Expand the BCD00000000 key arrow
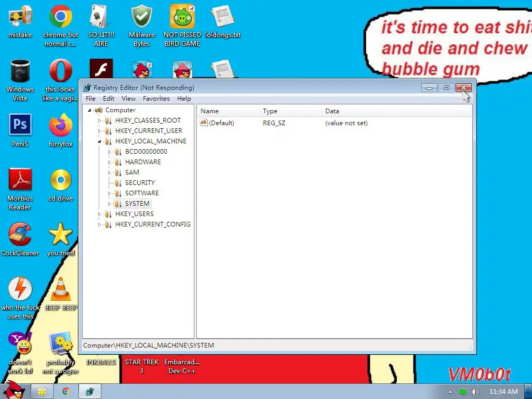 (x=109, y=152)
